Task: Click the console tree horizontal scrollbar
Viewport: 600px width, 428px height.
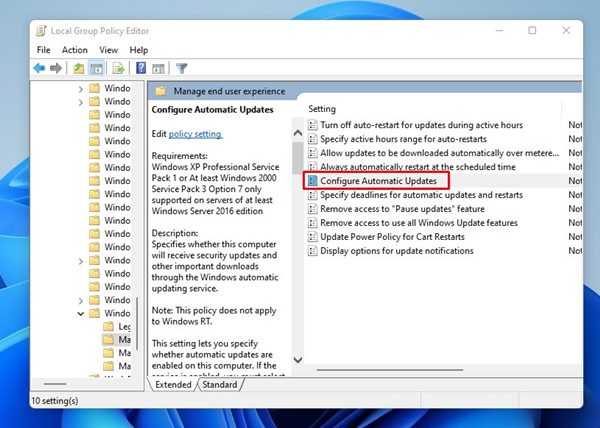Action: click(55, 384)
